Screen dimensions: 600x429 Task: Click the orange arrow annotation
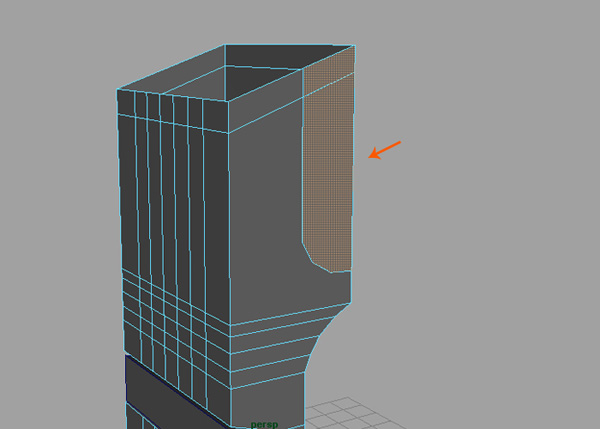coord(385,149)
